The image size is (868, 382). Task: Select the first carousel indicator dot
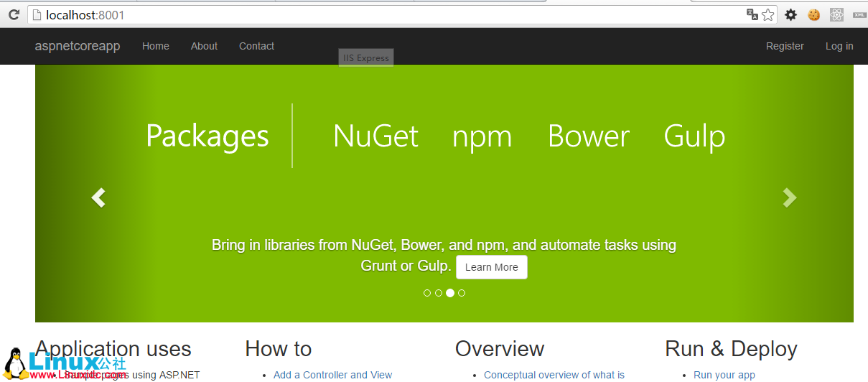pos(427,293)
